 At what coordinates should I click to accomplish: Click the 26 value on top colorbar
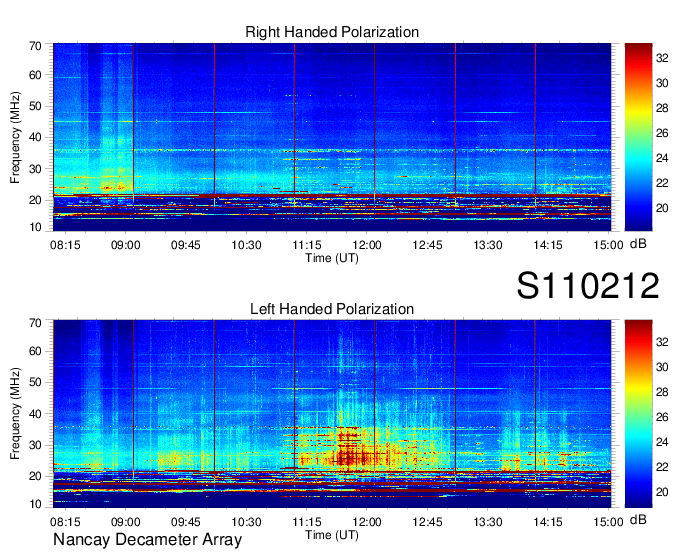pos(662,133)
